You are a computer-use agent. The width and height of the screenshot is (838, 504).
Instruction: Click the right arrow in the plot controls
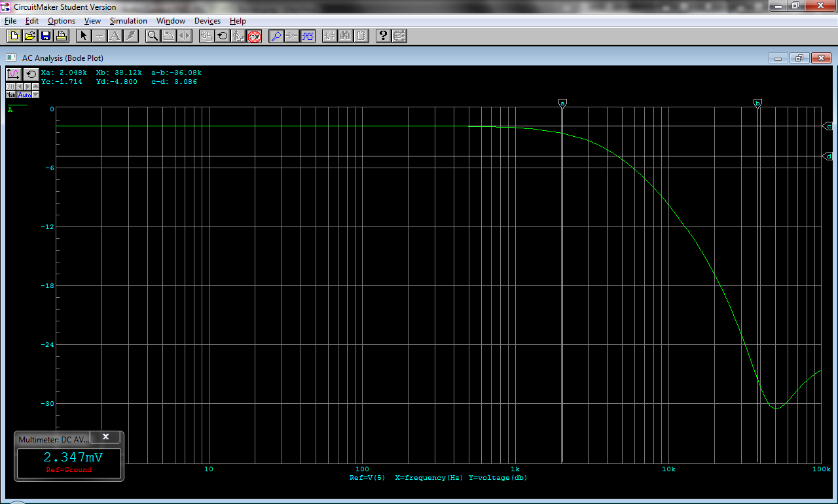pos(27,86)
